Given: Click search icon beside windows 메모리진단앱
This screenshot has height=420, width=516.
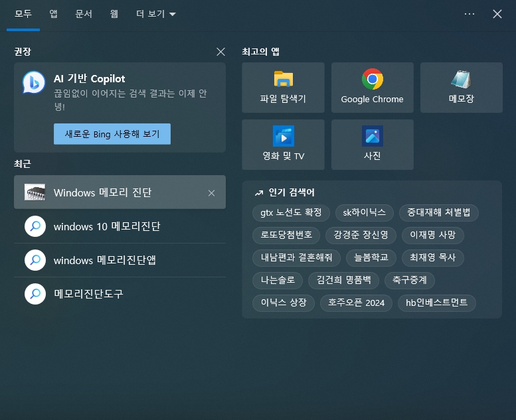Looking at the screenshot, I should 35,260.
